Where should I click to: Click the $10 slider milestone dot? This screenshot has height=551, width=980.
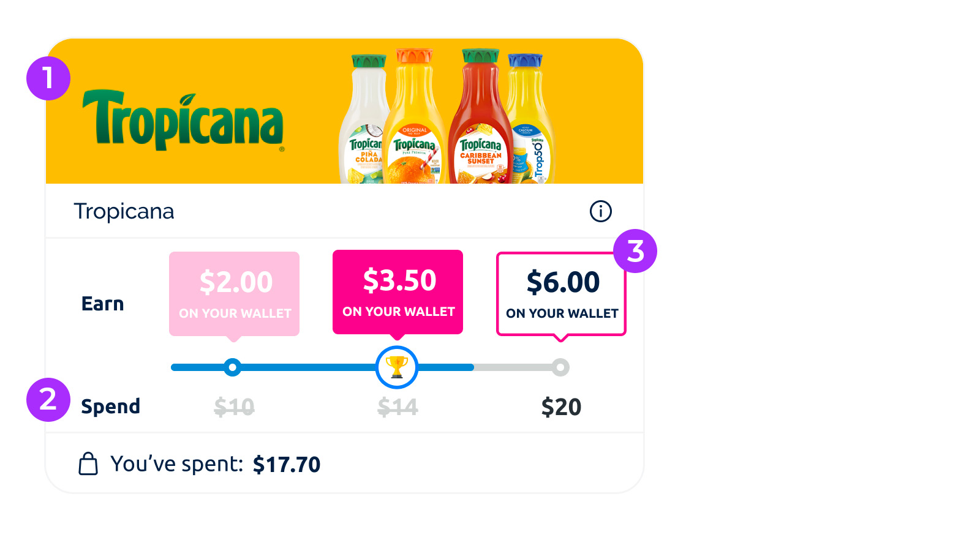232,367
